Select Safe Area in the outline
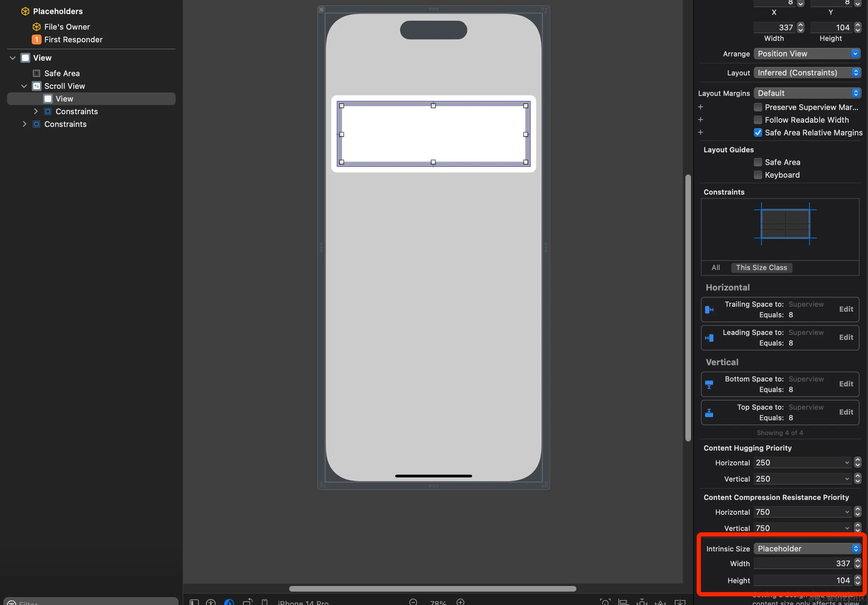Viewport: 868px width, 605px height. point(62,73)
